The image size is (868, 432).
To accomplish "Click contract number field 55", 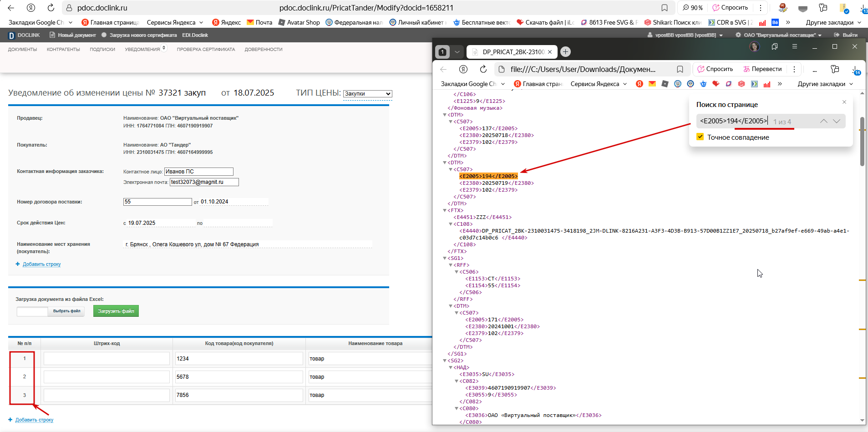I will (157, 202).
